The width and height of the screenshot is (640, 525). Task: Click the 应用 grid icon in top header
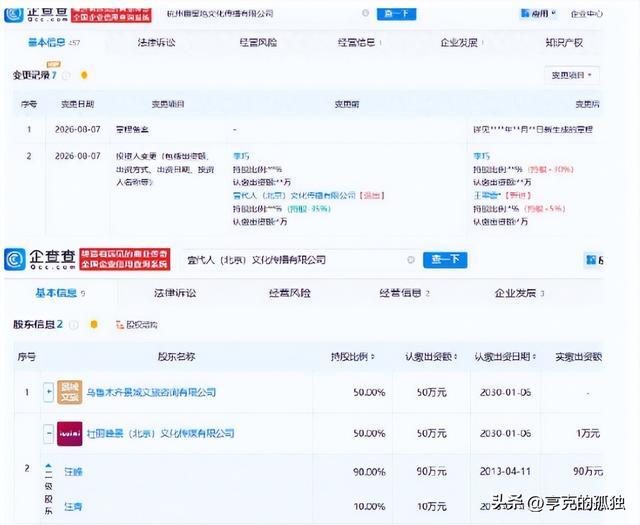(525, 13)
